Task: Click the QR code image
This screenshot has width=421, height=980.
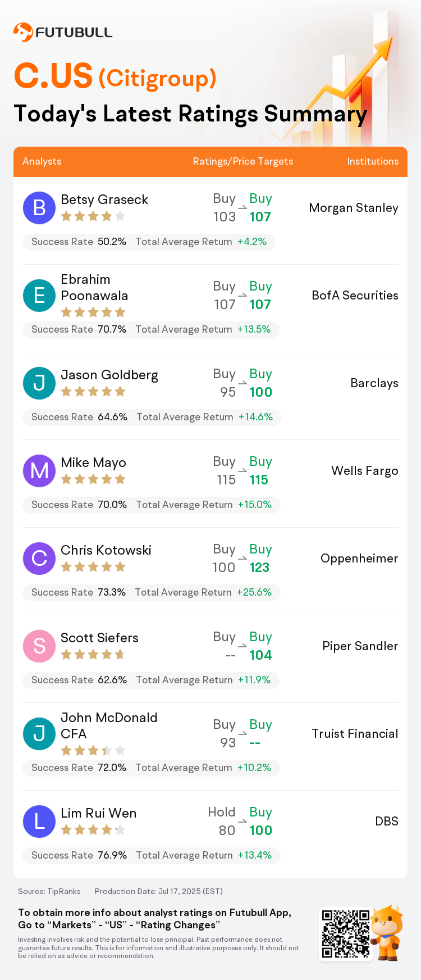Action: tap(346, 934)
